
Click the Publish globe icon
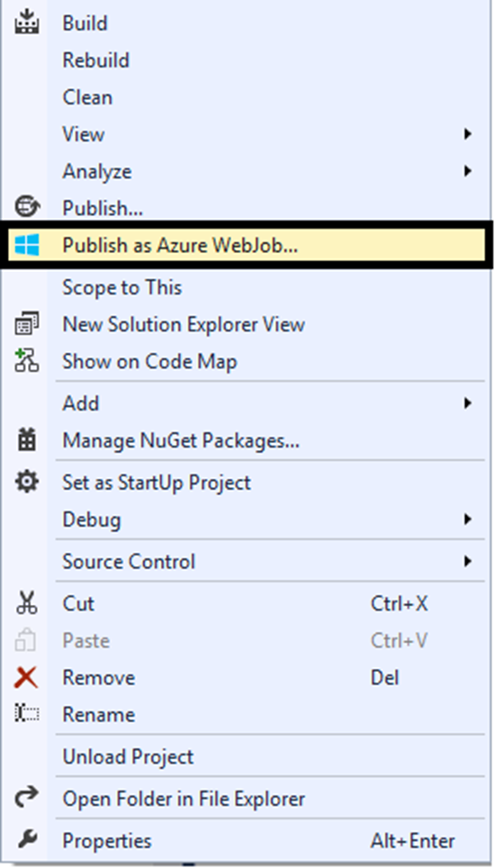pos(26,208)
